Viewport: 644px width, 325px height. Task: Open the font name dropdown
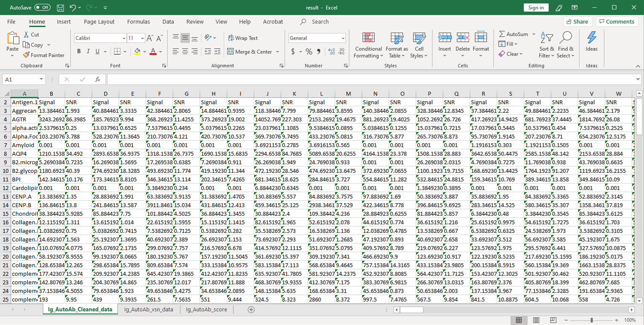[123, 38]
